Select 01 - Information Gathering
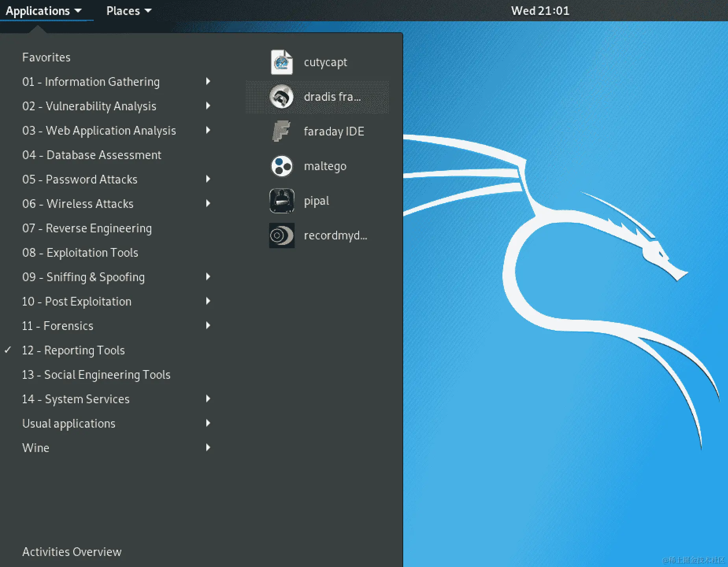728x567 pixels. click(91, 82)
